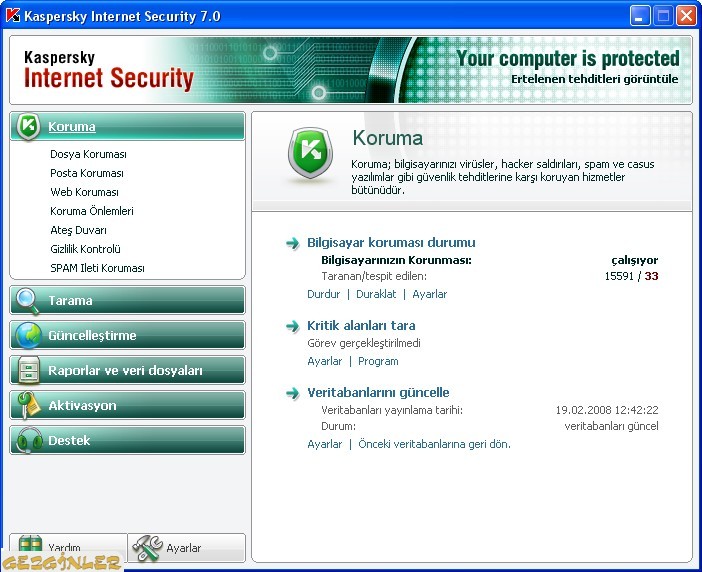Viewport: 702px width, 572px height.
Task: Click the scanned count 15591
Action: 619,276
